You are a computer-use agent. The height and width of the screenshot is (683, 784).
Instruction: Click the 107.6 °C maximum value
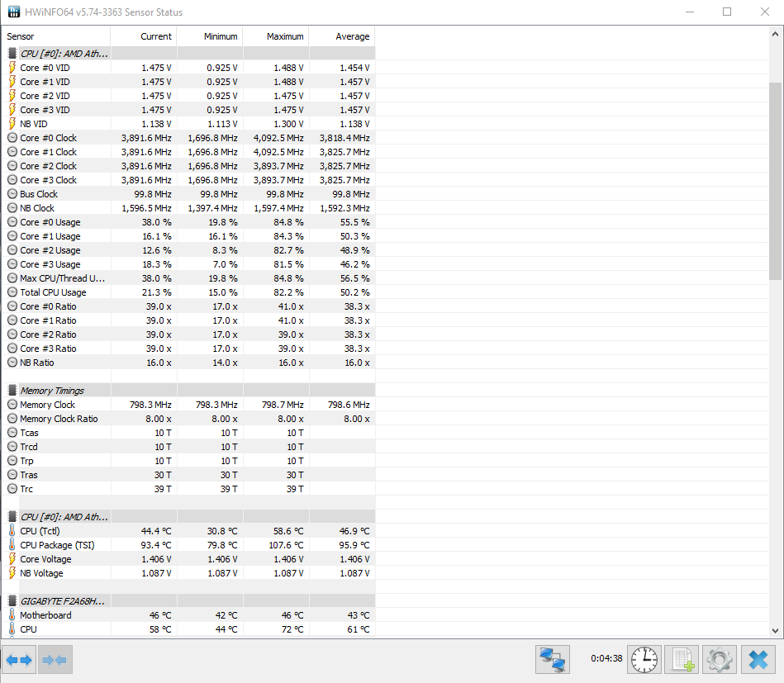(286, 544)
